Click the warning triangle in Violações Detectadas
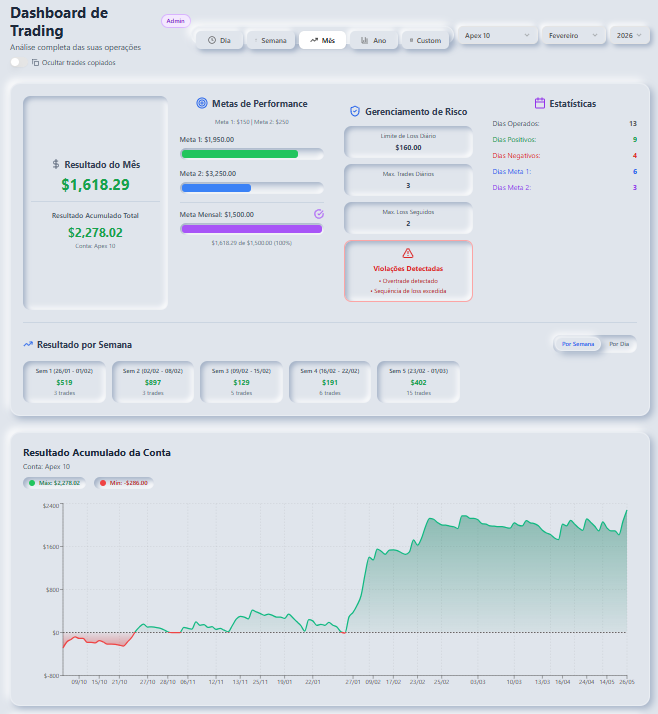The width and height of the screenshot is (658, 714). tap(408, 253)
